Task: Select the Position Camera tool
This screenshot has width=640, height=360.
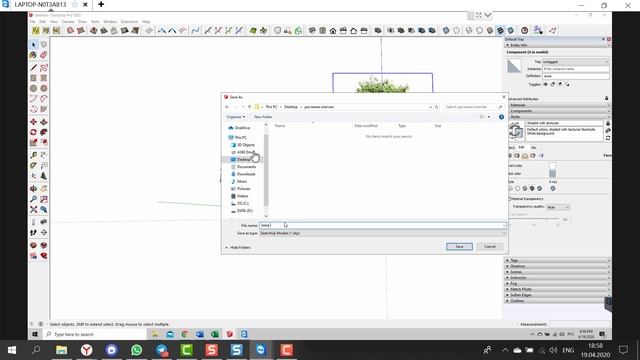Action: click(33, 222)
